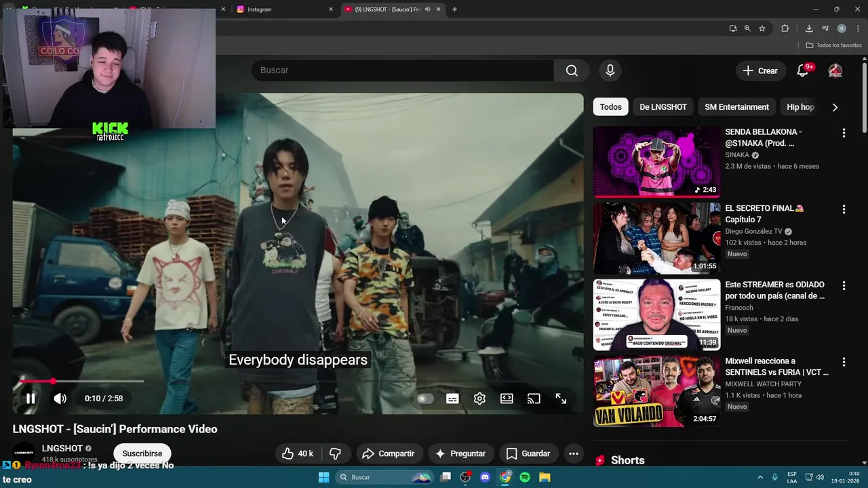Open options for Este STREAMER es ODIADO video
Screen dimensions: 868x488
click(x=844, y=286)
